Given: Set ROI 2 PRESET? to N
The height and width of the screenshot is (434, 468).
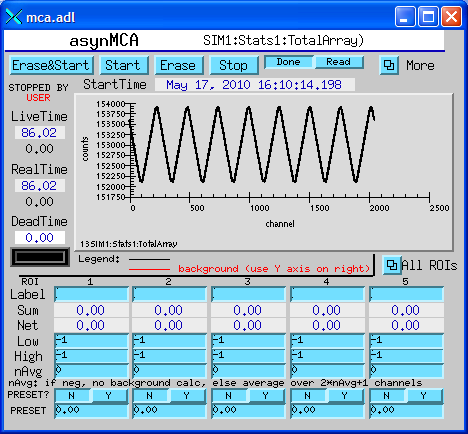Looking at the screenshot, I should click(151, 396).
